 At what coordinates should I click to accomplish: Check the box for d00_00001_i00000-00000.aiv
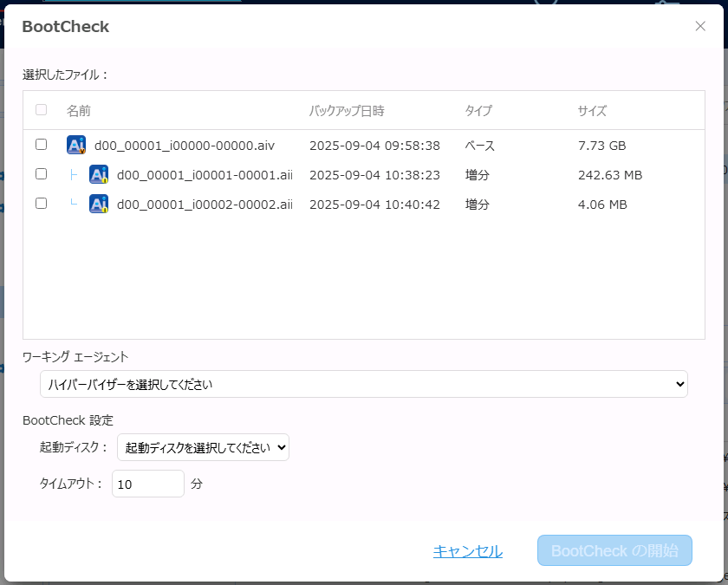(41, 145)
